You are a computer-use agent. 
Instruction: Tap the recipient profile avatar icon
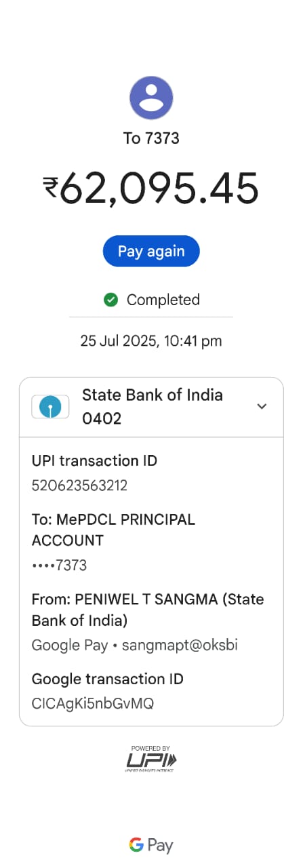pyautogui.click(x=151, y=98)
